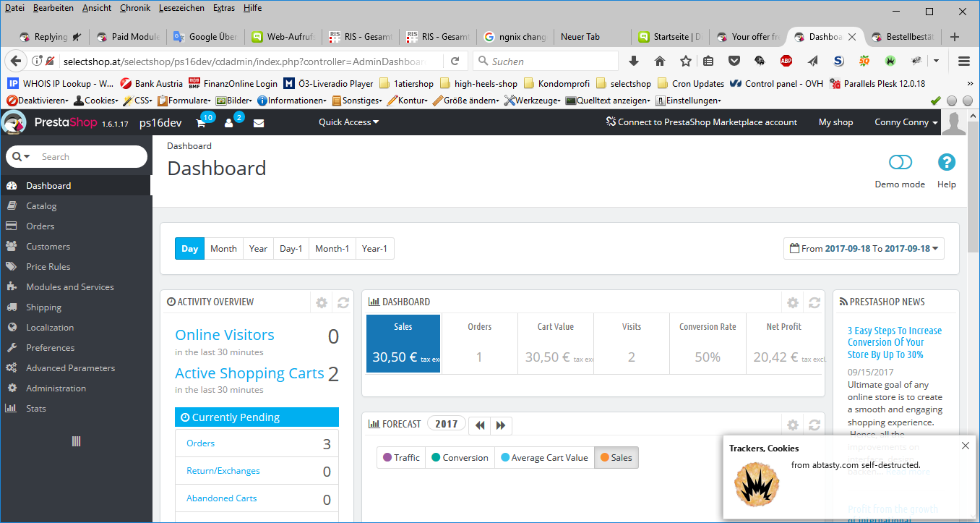Toggle the Traffic forecast series
This screenshot has width=980, height=523.
pyautogui.click(x=401, y=458)
